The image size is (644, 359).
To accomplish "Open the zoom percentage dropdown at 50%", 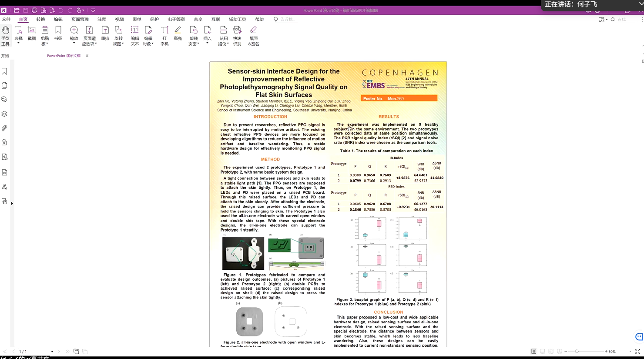I will [x=630, y=352].
